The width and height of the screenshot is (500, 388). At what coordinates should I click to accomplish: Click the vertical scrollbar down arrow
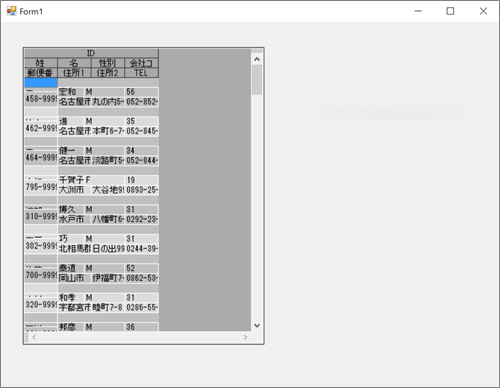257,325
